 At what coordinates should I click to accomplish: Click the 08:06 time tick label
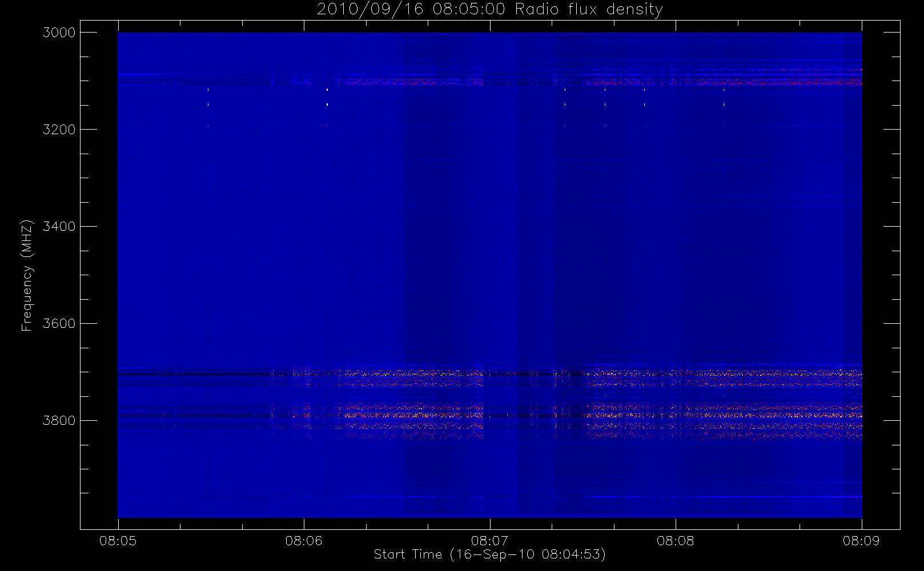[304, 541]
